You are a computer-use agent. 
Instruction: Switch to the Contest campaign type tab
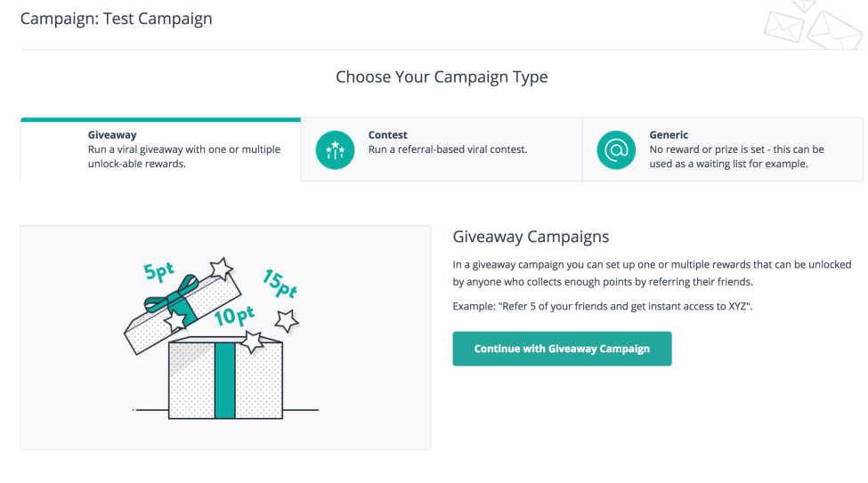click(442, 149)
